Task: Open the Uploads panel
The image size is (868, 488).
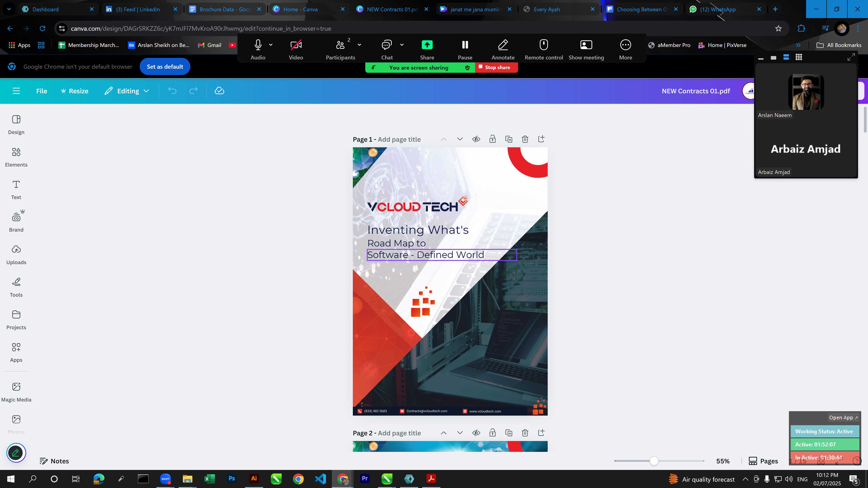Action: click(16, 255)
